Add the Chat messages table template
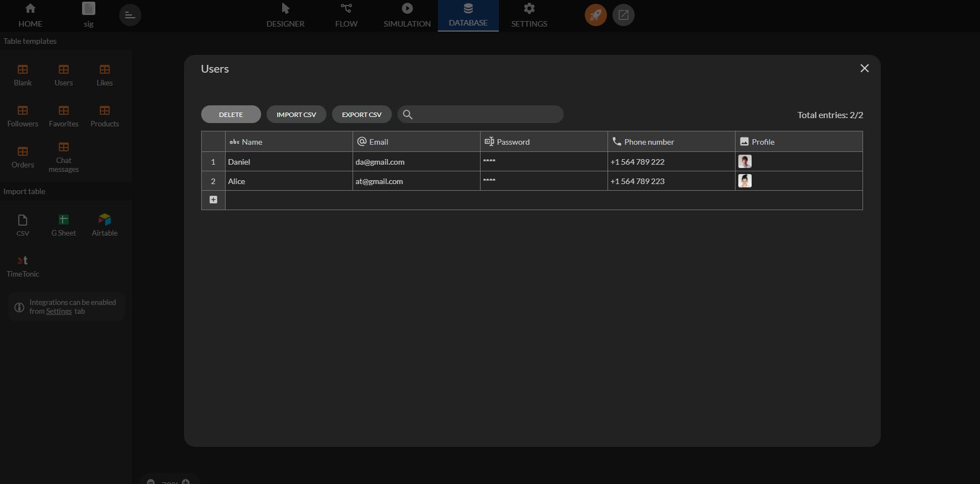This screenshot has height=484, width=980. [x=64, y=157]
